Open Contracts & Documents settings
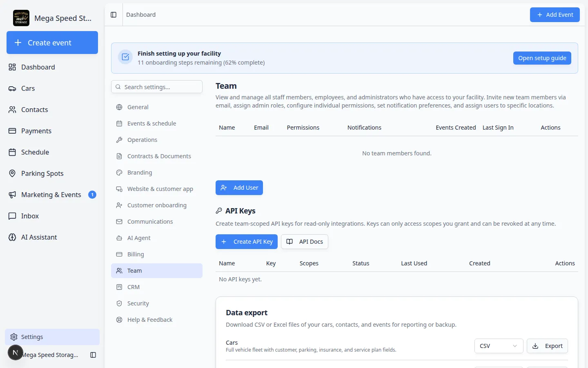The height and width of the screenshot is (368, 588). click(x=157, y=156)
